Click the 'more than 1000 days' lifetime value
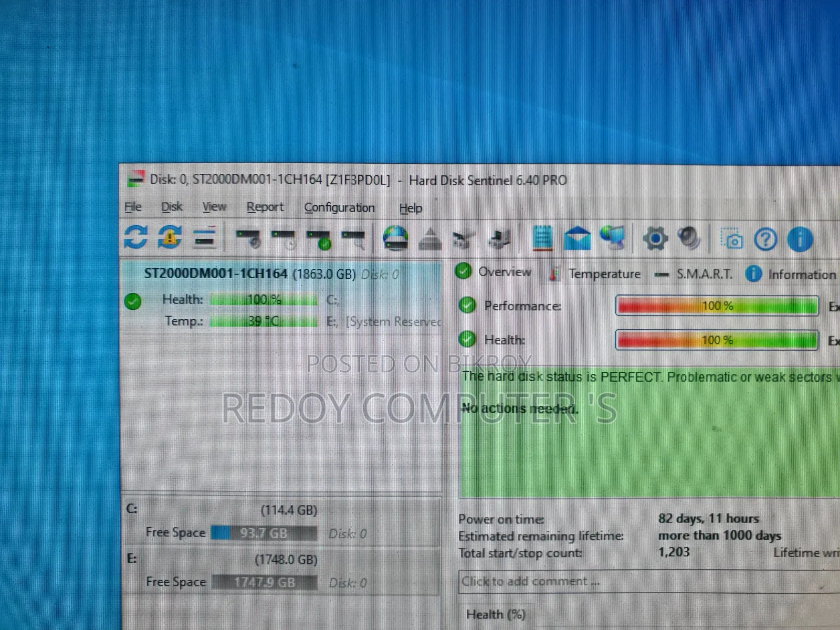Image resolution: width=840 pixels, height=630 pixels. [x=719, y=535]
